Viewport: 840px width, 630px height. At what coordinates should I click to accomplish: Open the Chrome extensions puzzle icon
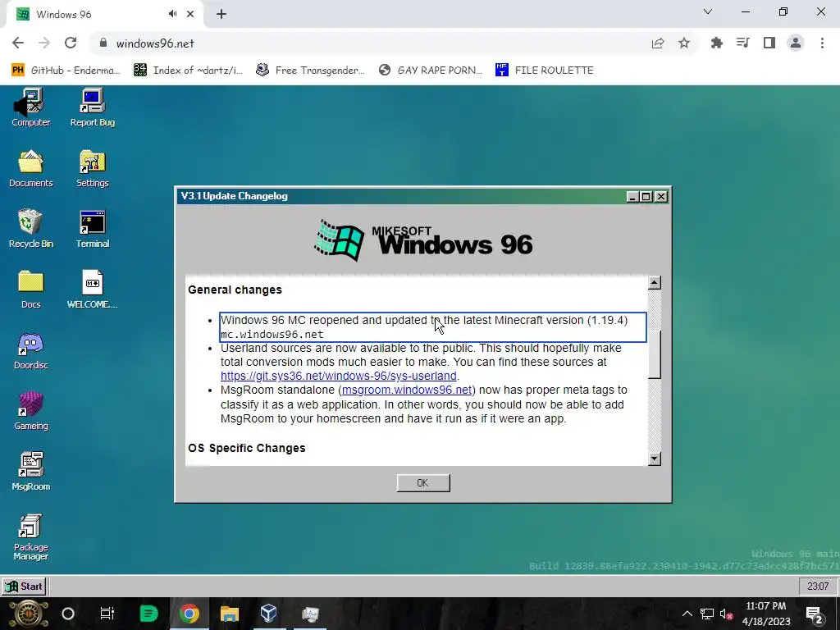(x=716, y=43)
